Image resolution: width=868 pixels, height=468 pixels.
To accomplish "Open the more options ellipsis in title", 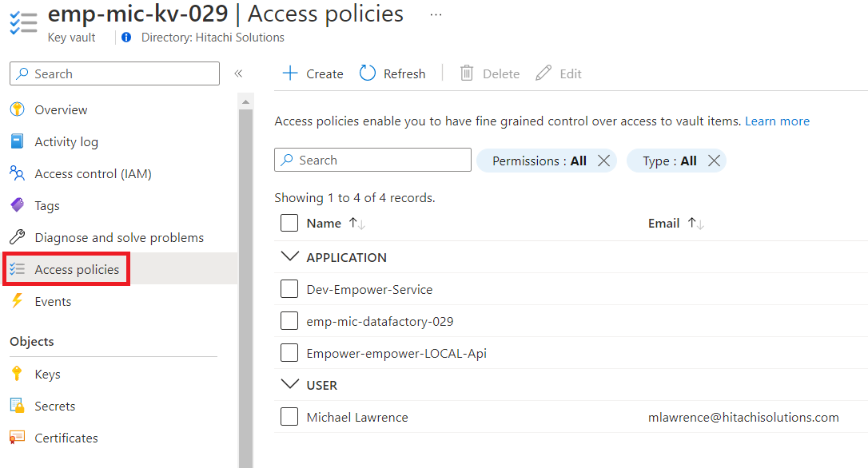I will pos(436,15).
